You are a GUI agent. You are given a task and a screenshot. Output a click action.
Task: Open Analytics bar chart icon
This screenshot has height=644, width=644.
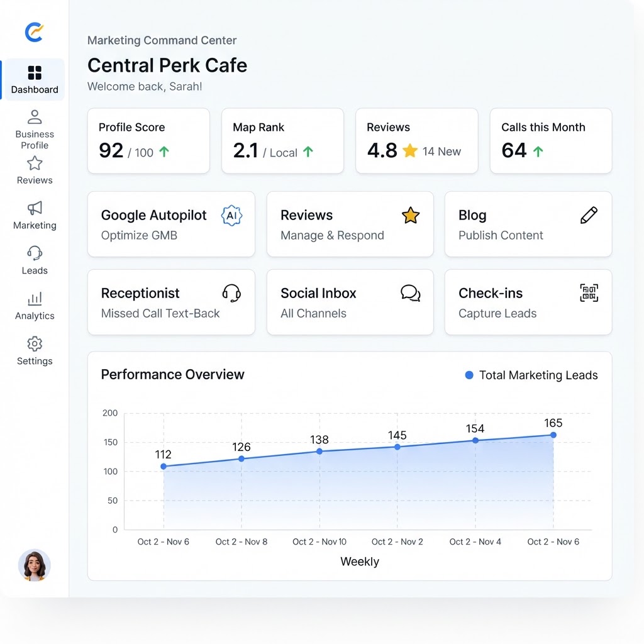(35, 299)
